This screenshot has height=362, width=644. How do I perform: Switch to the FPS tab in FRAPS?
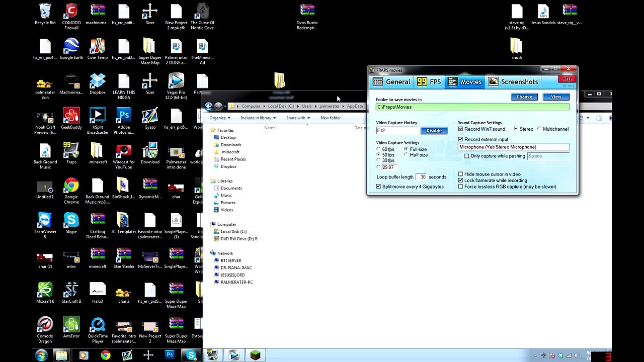point(429,82)
